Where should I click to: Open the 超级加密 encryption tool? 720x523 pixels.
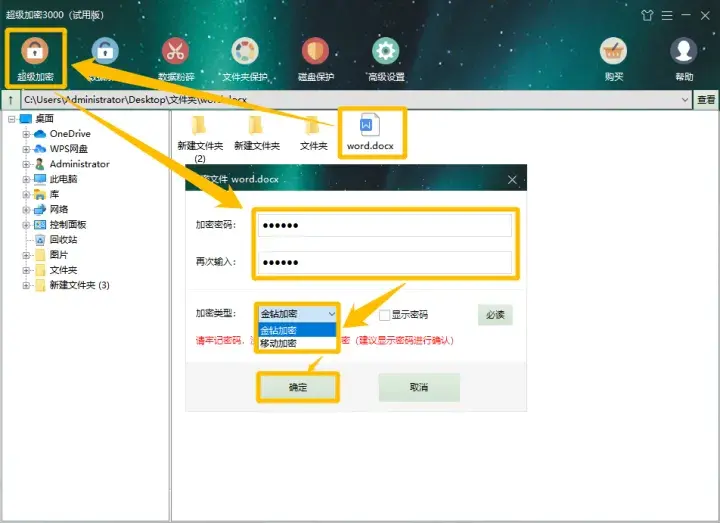click(x=35, y=59)
